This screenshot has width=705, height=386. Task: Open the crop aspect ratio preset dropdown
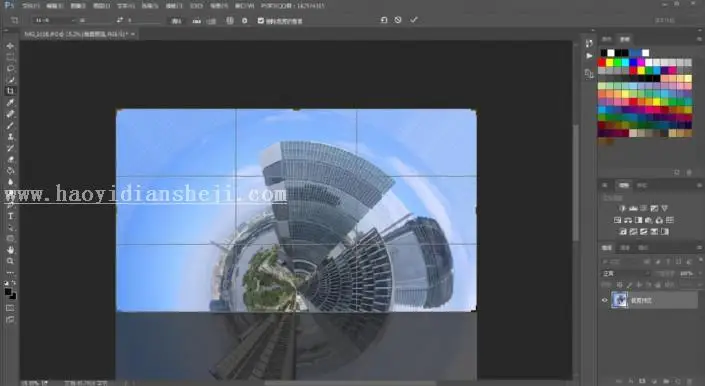53,20
